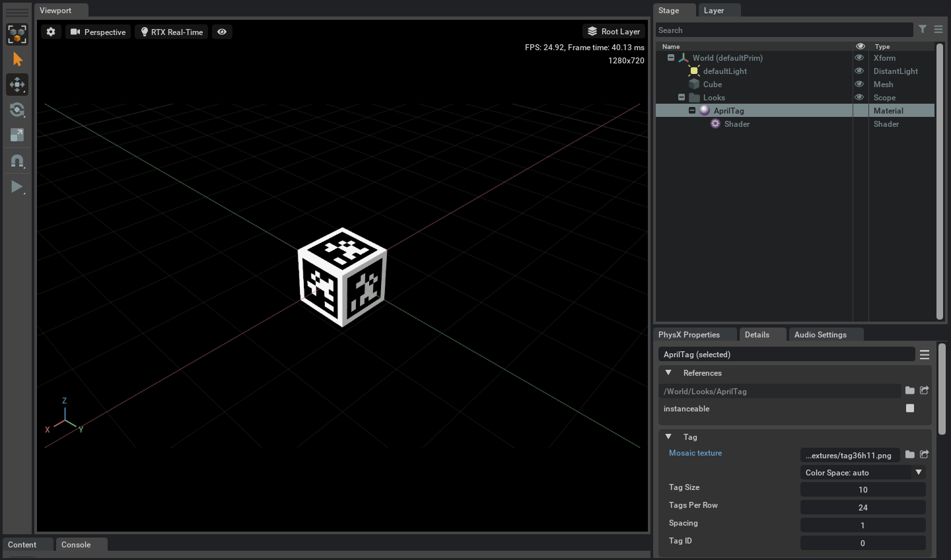The image size is (951, 560).
Task: Click the RTX Real-Time renderer button
Action: pyautogui.click(x=171, y=32)
